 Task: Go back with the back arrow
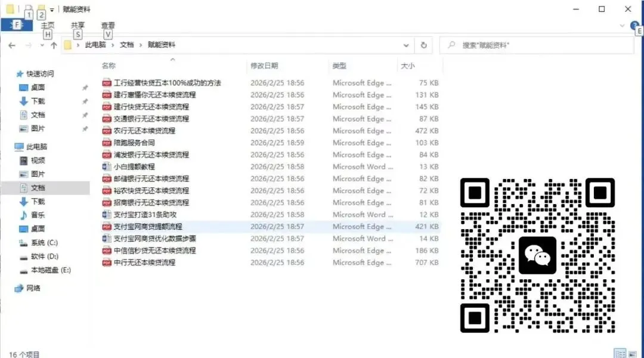12,45
